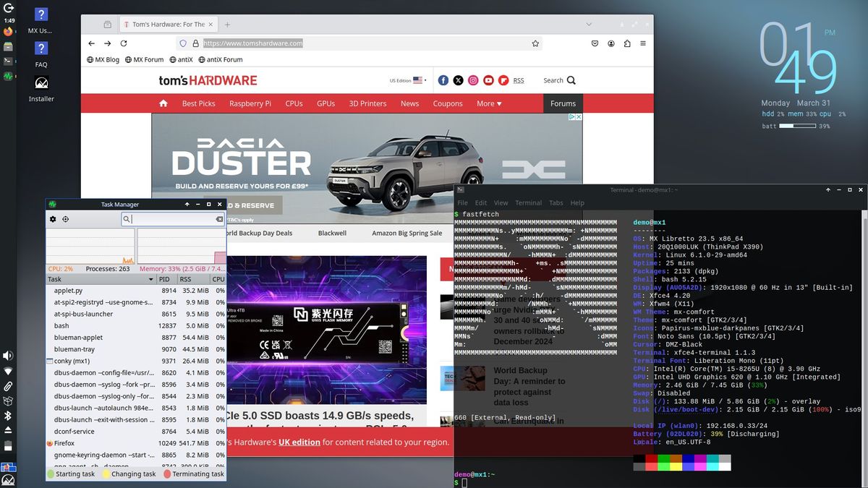Open the More navigation dropdown
The width and height of the screenshot is (868, 488).
488,103
